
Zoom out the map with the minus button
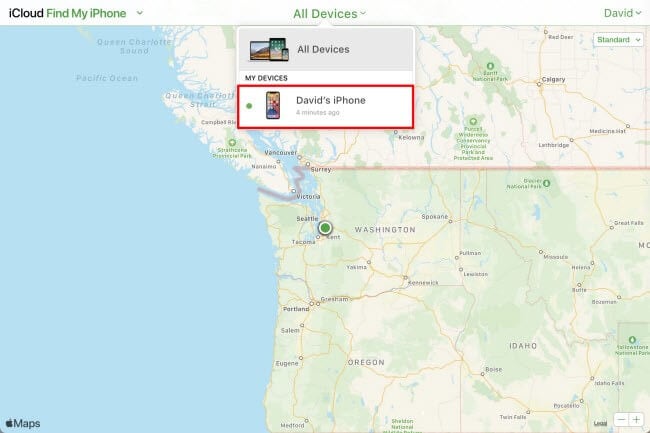[x=621, y=419]
